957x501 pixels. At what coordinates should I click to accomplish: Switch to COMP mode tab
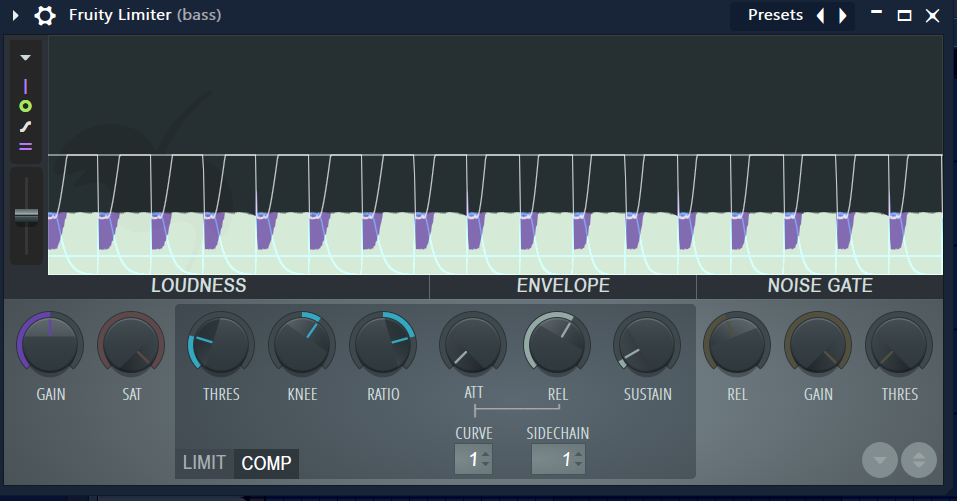(x=267, y=463)
